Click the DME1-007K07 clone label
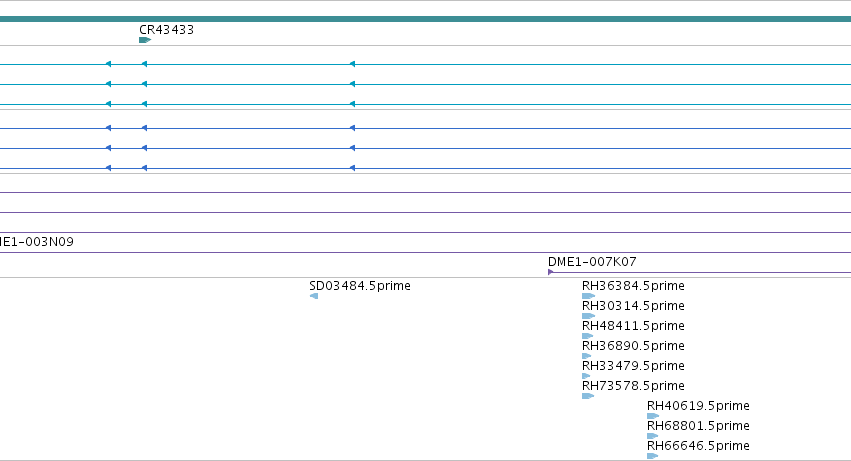 (x=592, y=262)
